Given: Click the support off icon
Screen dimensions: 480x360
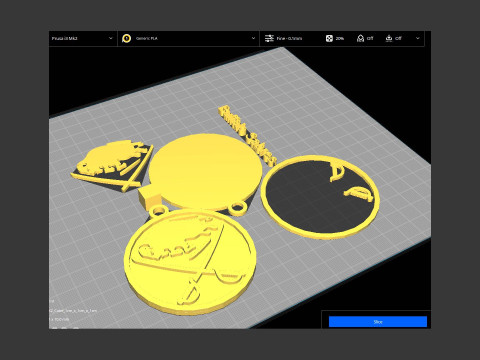Looking at the screenshot, I should tap(360, 38).
